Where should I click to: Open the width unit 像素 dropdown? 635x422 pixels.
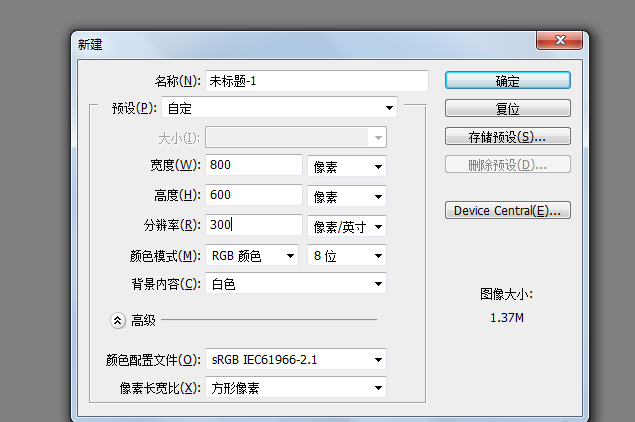coord(347,166)
